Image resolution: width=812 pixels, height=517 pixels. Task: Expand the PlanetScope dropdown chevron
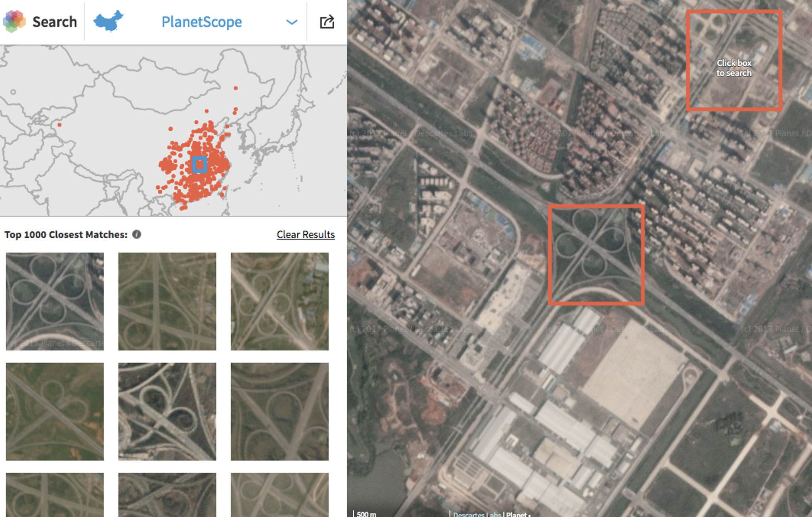292,22
